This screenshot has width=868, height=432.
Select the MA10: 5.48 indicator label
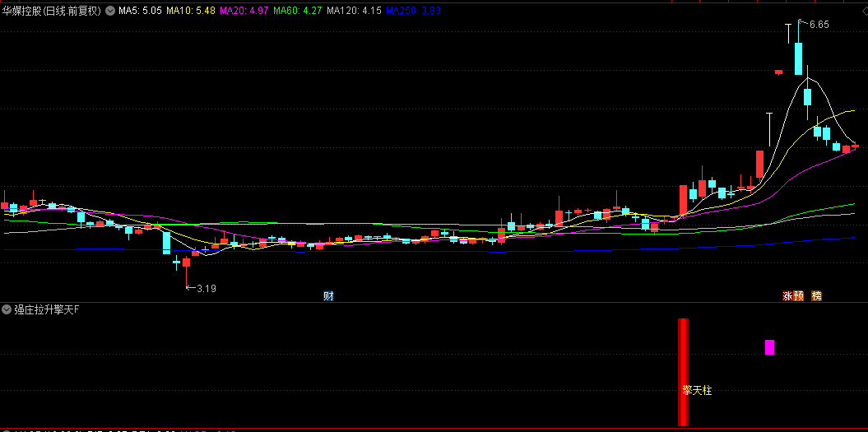tap(190, 11)
